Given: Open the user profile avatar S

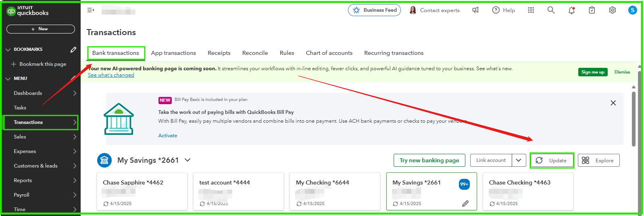Looking at the screenshot, I should click(632, 10).
